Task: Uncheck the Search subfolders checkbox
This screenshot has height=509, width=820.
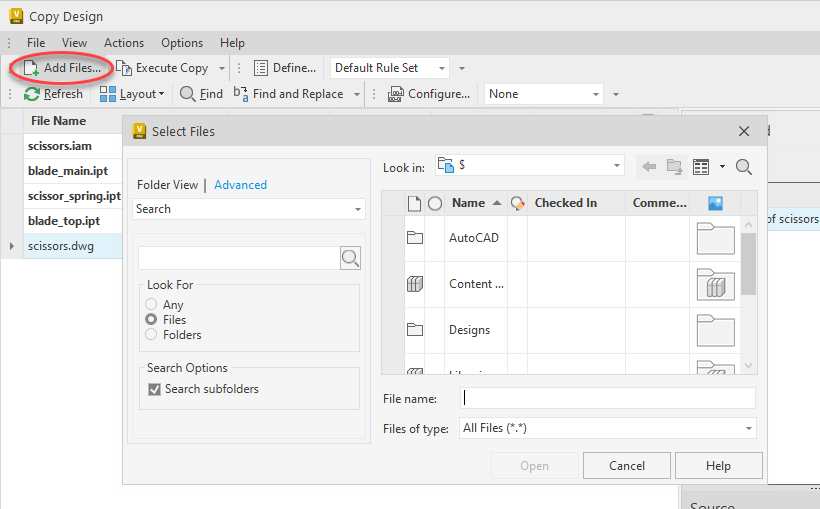Action: point(154,389)
